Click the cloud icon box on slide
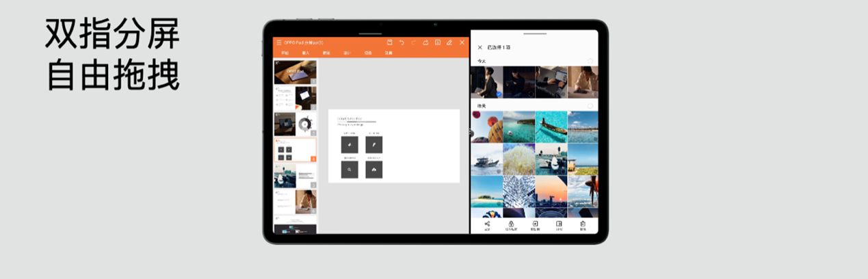This screenshot has width=868, height=279. (373, 170)
